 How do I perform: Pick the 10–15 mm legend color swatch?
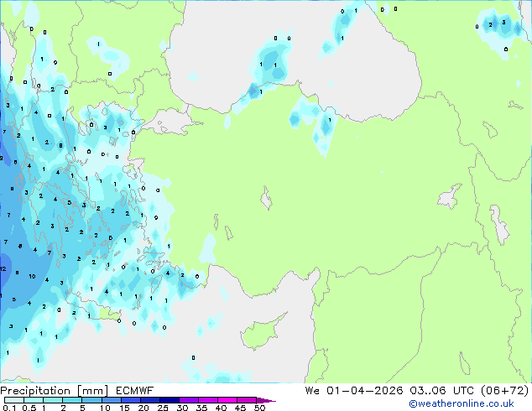click(x=111, y=400)
